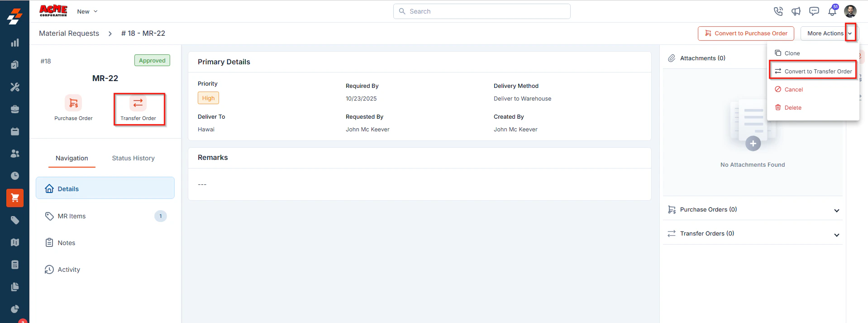This screenshot has width=868, height=323.
Task: Click the add attachment plus icon
Action: click(753, 143)
